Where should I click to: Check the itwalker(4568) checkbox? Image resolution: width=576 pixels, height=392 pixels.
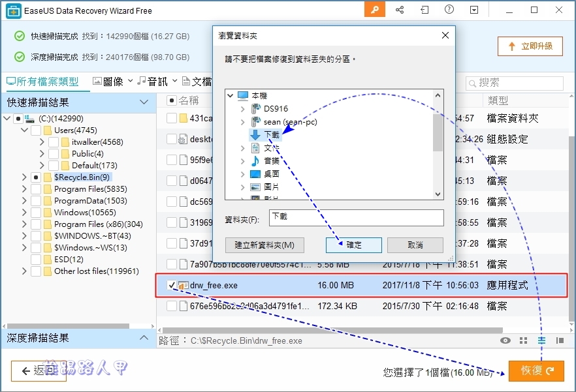point(54,142)
